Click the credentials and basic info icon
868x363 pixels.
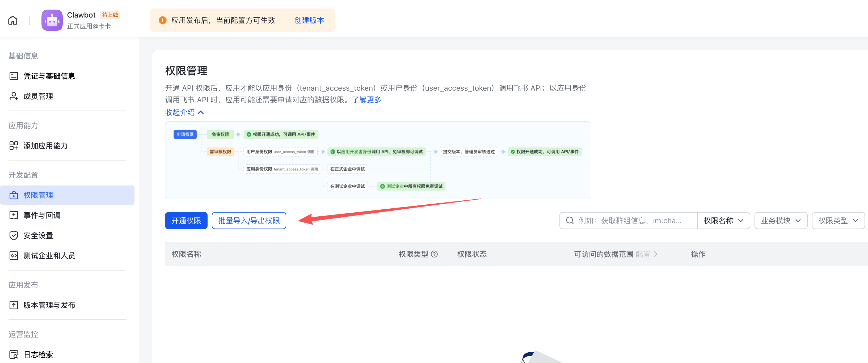pyautogui.click(x=14, y=76)
